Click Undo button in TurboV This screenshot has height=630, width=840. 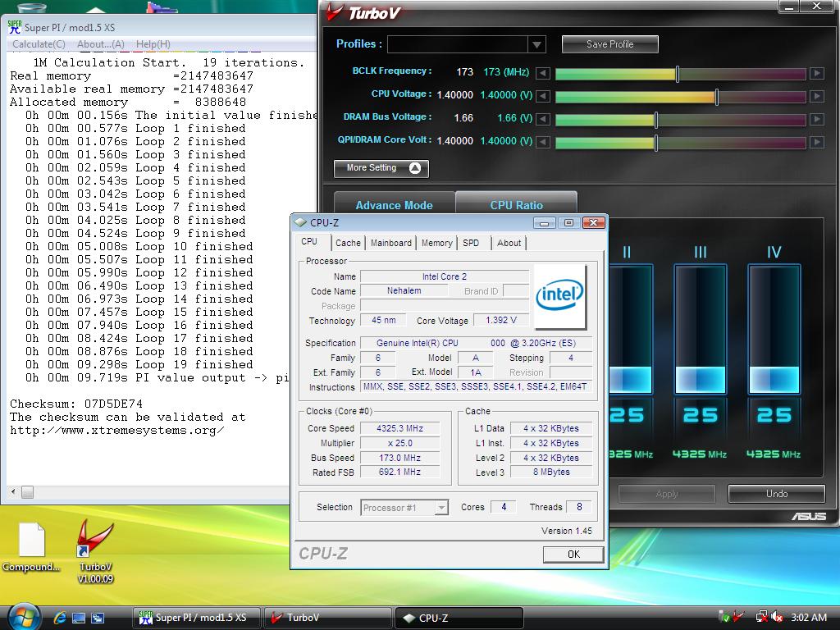[776, 493]
